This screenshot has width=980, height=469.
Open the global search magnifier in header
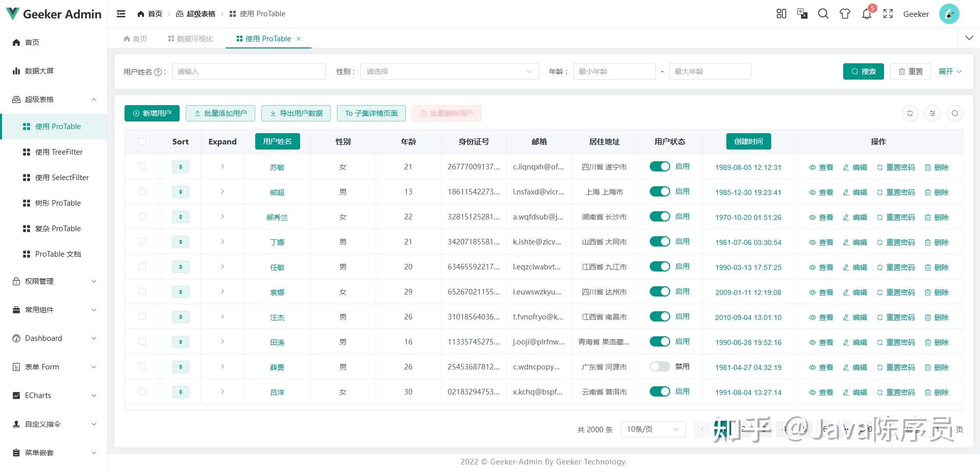click(x=823, y=14)
